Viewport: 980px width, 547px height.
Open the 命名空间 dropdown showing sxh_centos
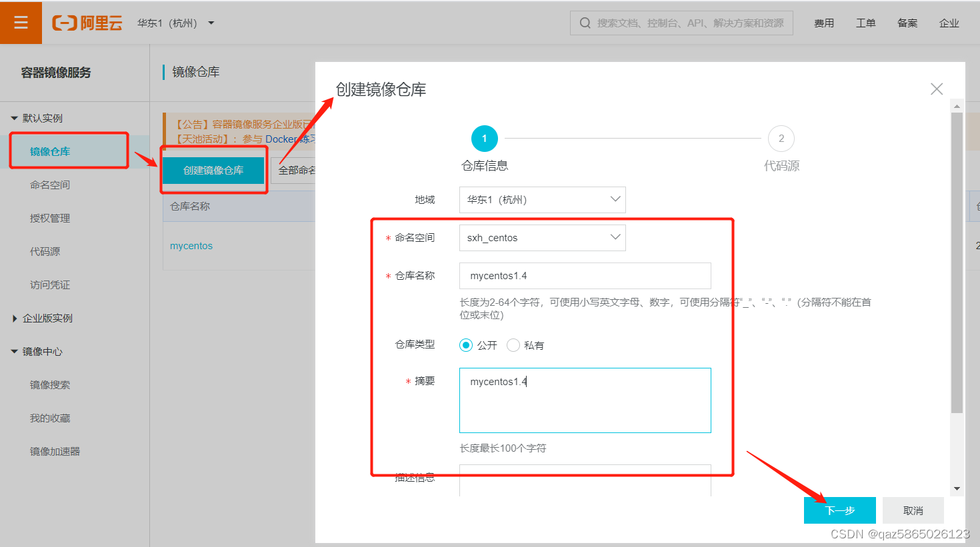pos(541,237)
